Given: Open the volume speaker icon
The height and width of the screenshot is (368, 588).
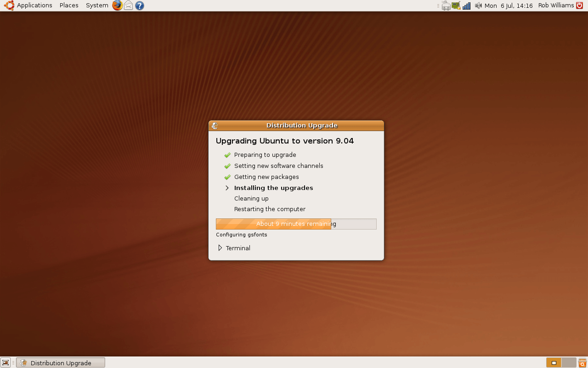Looking at the screenshot, I should click(x=478, y=6).
